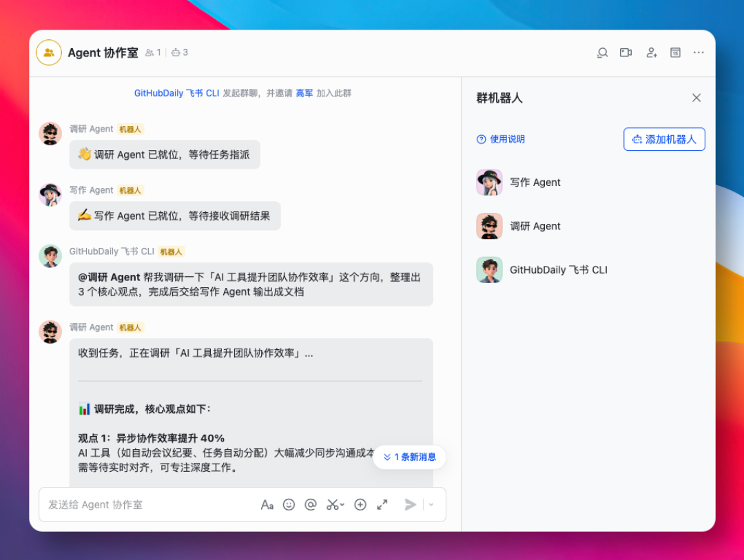The width and height of the screenshot is (744, 560).
Task: Click the Agent 协作室 group title
Action: (103, 52)
